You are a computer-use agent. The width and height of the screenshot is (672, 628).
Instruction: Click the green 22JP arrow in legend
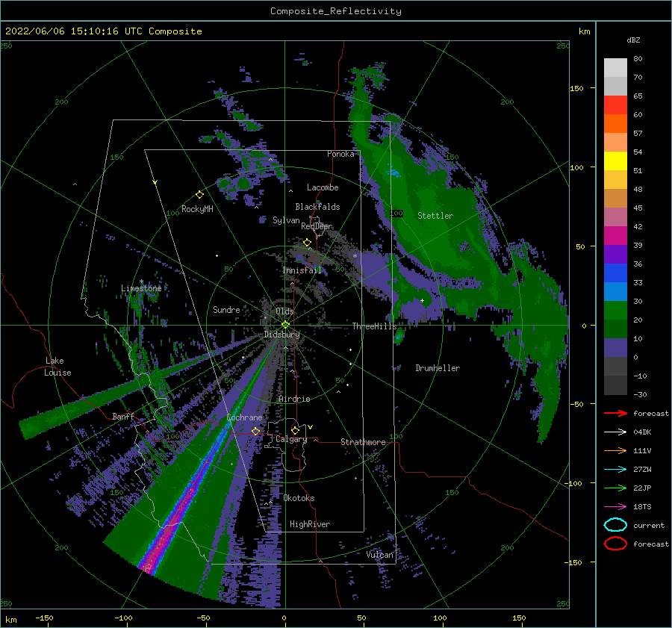point(615,488)
